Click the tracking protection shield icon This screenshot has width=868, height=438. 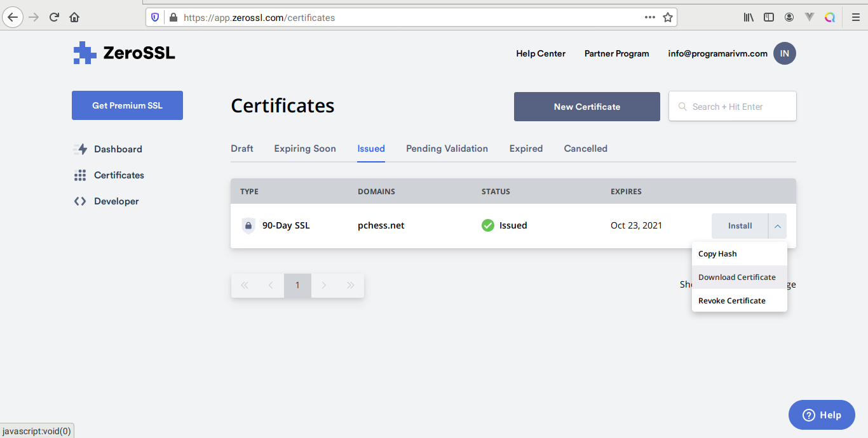[x=155, y=18]
